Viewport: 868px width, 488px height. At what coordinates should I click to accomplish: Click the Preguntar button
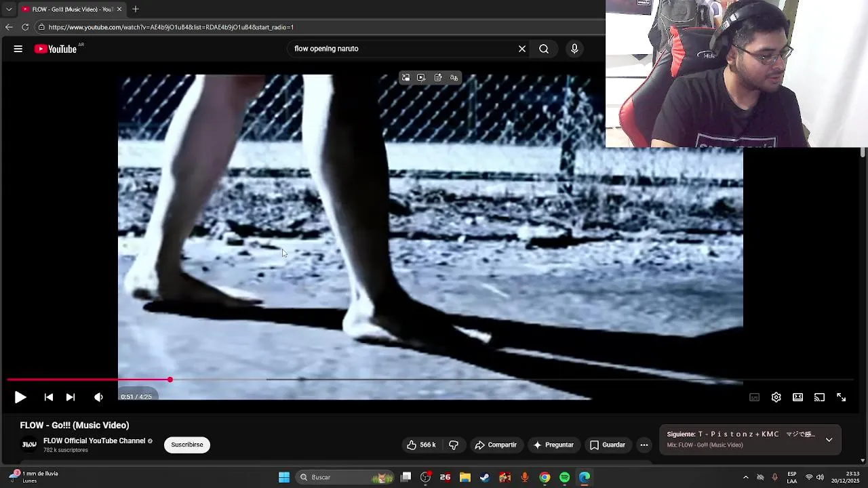(553, 445)
